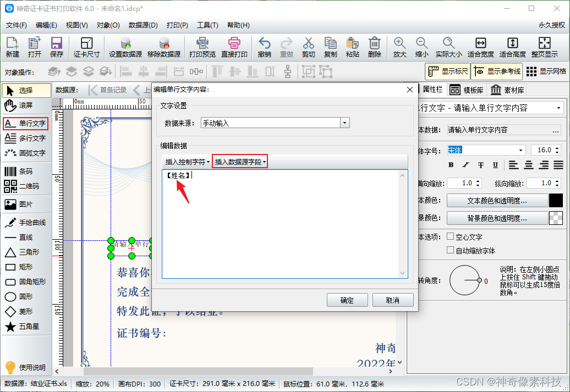Select the 手绘曲线 freehand curve tool
This screenshot has height=392, width=570.
(x=25, y=222)
